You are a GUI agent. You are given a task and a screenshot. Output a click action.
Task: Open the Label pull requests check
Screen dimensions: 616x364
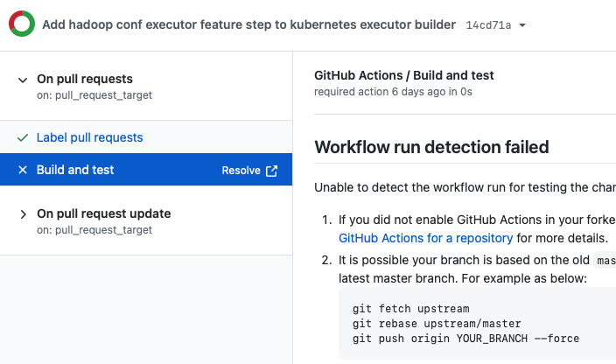(x=89, y=137)
